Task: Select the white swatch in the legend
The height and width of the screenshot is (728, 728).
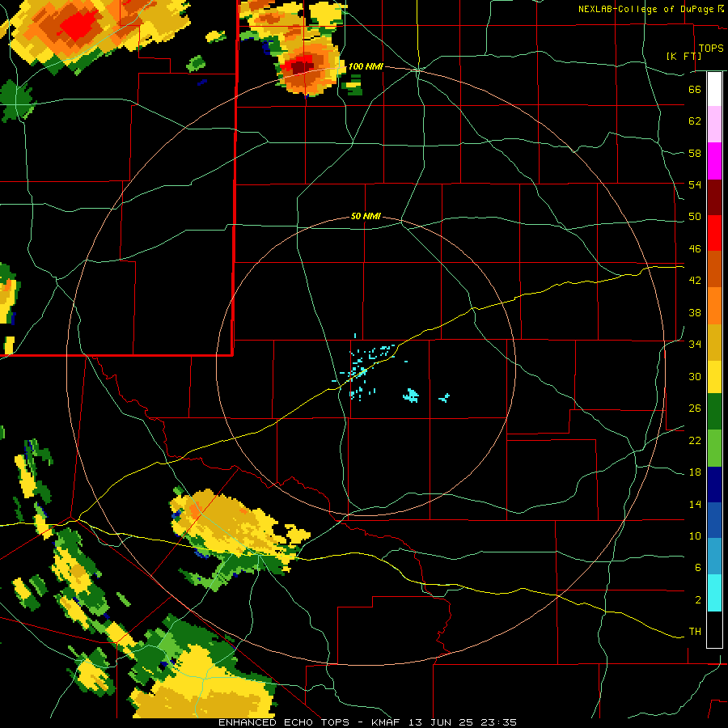Action: pos(714,89)
